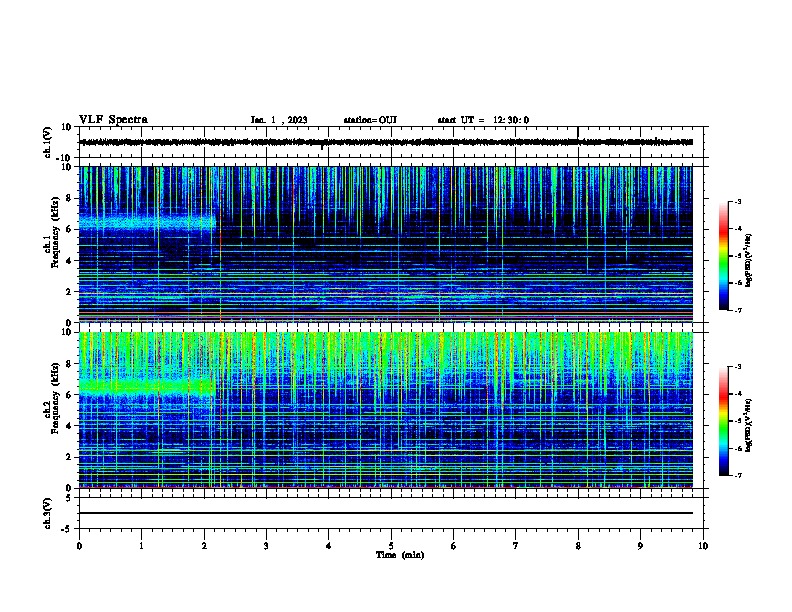Image resolution: width=792 pixels, height=612 pixels.
Task: Click the "8" kHz tick on ch.1 frequency axis
Action: tap(70, 198)
